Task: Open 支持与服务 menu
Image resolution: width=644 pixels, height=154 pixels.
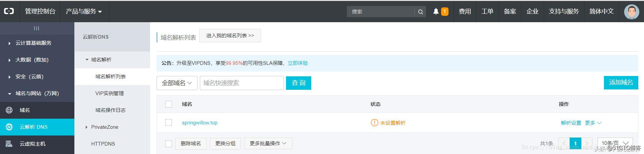Action: click(564, 11)
